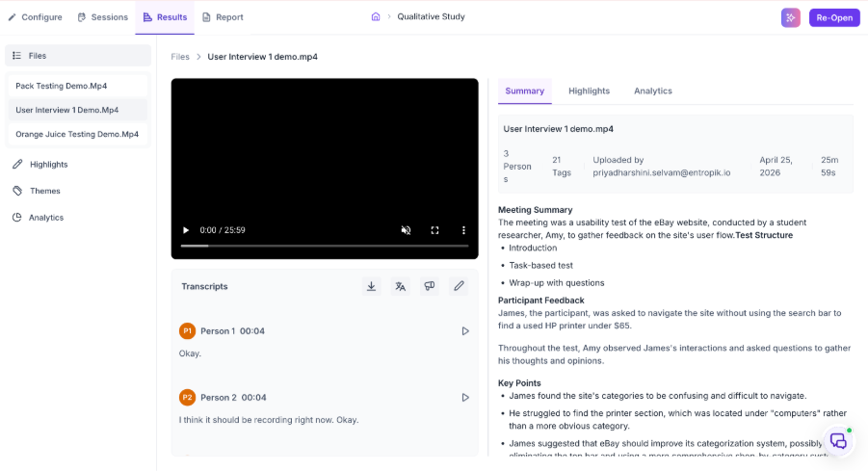The height and width of the screenshot is (471, 868).
Task: Unmute the video audio
Action: [406, 230]
